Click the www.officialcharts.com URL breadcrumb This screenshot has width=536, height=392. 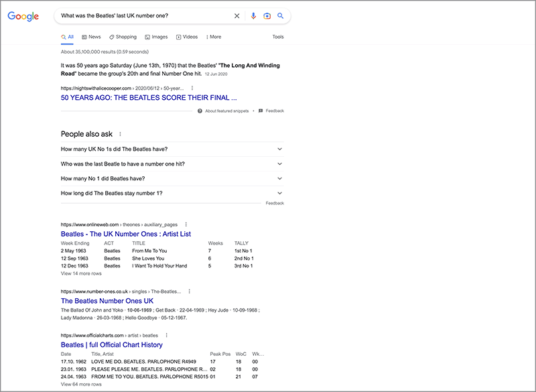109,335
